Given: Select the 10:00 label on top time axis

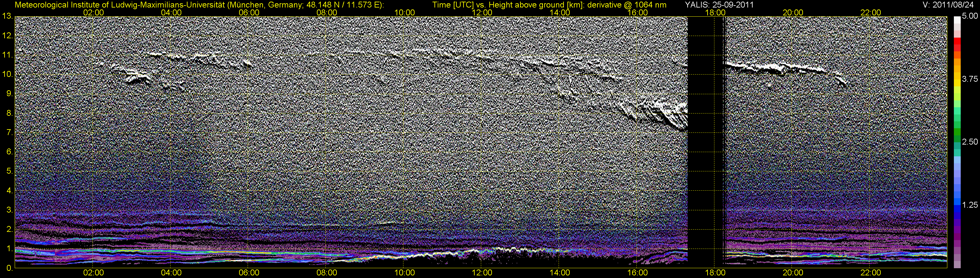Looking at the screenshot, I should tap(404, 12).
